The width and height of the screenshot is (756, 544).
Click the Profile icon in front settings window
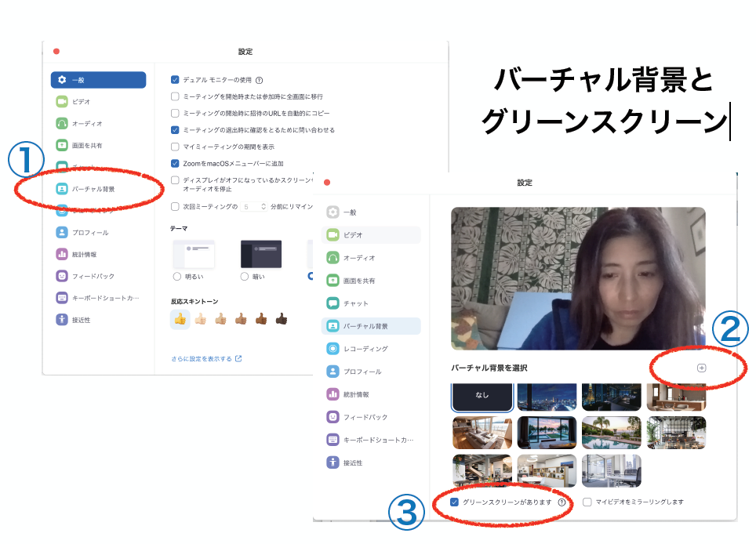(x=333, y=372)
